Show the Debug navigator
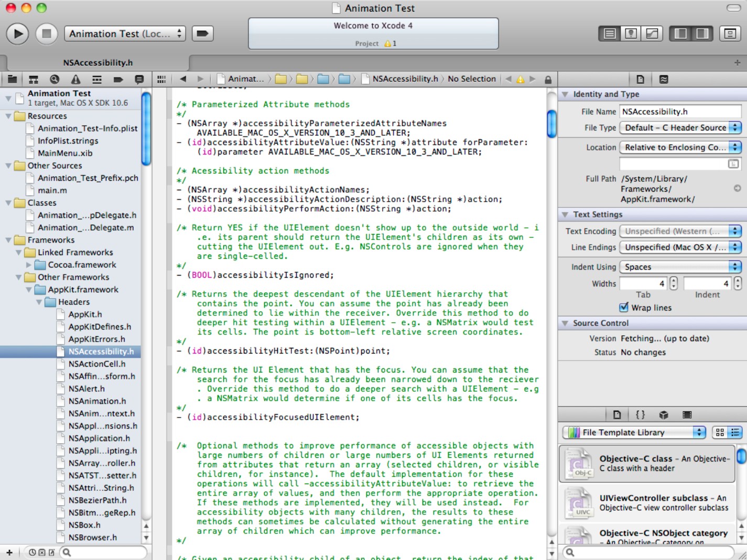This screenshot has width=747, height=560. click(97, 79)
